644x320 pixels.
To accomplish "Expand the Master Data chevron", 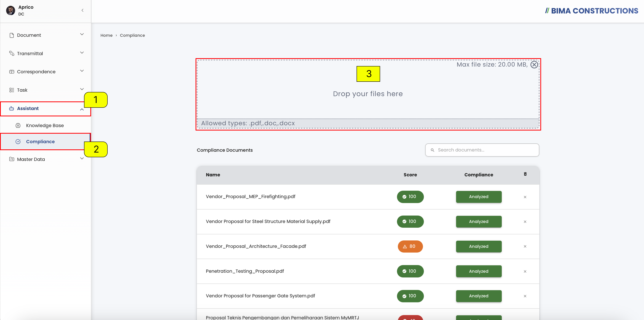I will (82, 158).
